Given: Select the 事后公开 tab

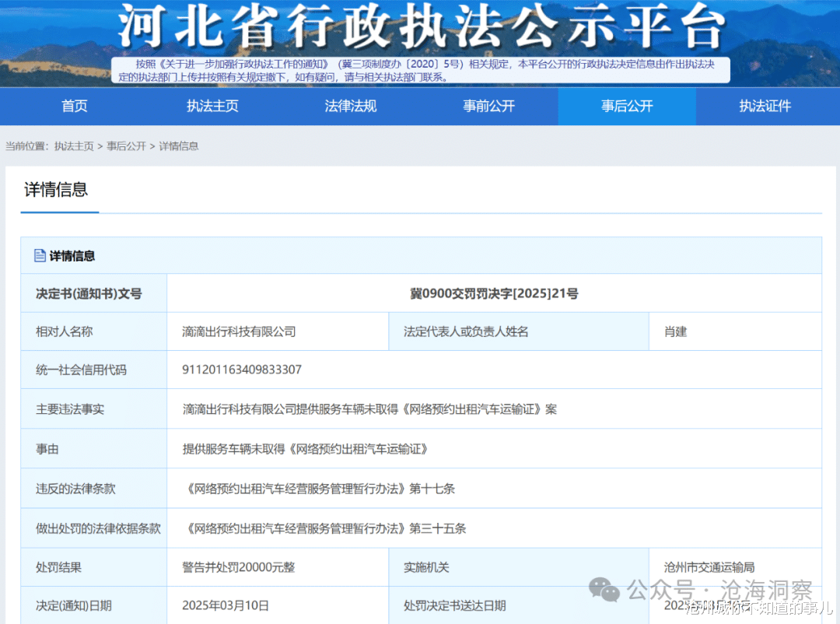Looking at the screenshot, I should tap(628, 106).
